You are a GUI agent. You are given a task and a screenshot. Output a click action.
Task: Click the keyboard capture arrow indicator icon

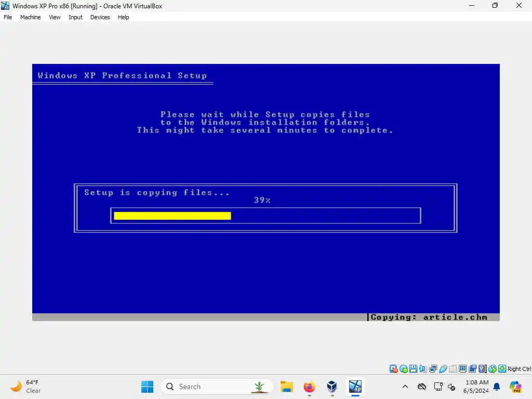(502, 369)
